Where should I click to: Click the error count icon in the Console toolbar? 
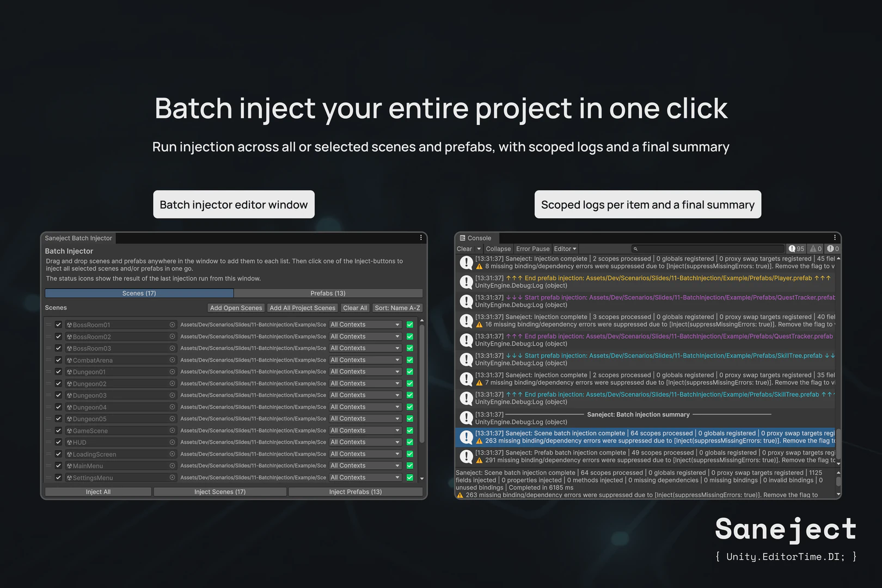831,248
